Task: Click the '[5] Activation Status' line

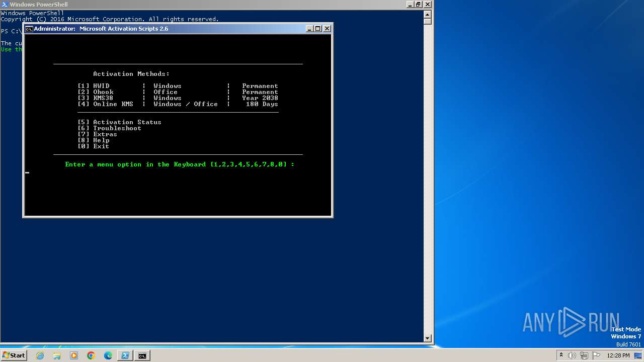Action: [x=119, y=122]
